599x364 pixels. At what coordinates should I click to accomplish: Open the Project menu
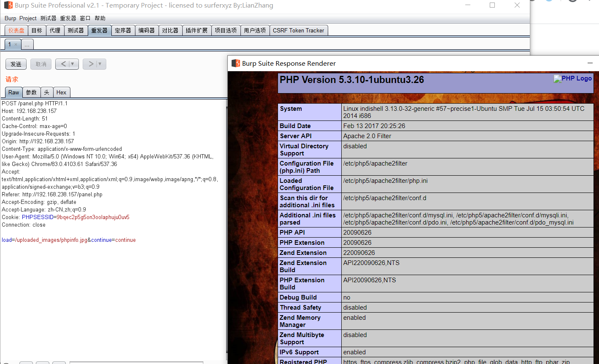point(28,18)
